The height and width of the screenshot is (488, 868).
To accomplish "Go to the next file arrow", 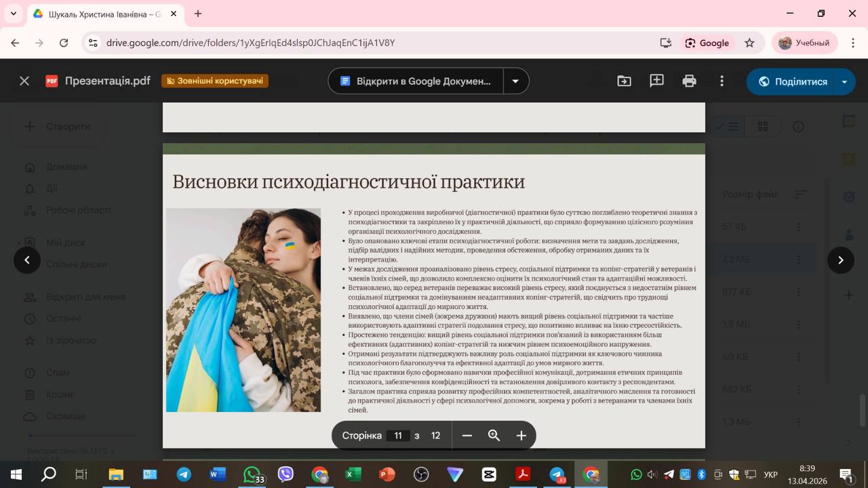I will click(x=840, y=260).
